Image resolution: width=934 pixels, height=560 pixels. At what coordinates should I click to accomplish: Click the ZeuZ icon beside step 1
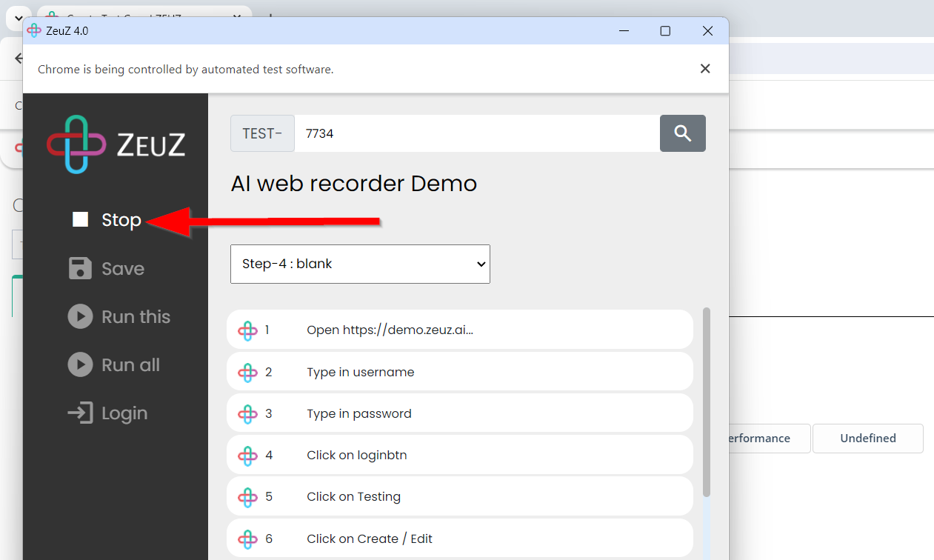[x=247, y=330]
